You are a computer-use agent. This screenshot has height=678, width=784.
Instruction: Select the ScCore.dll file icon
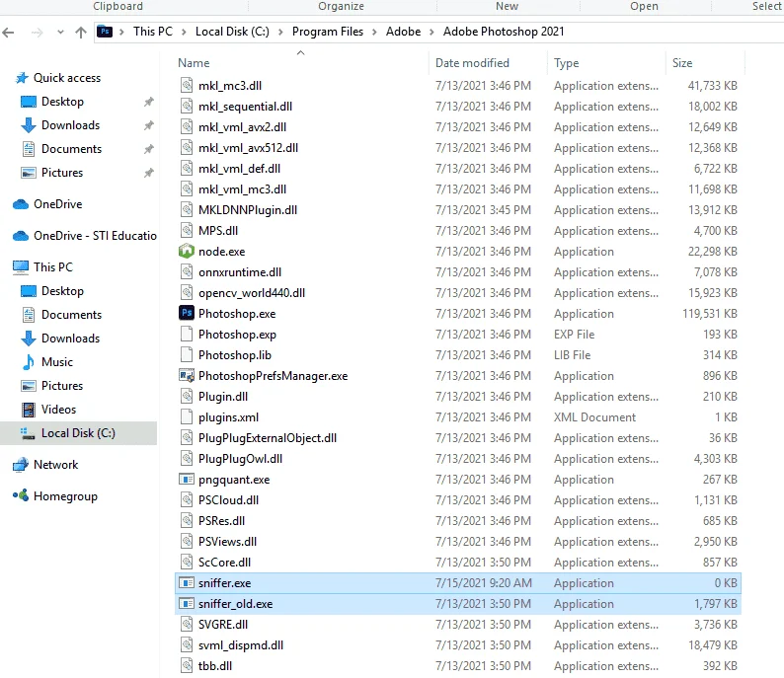[186, 563]
